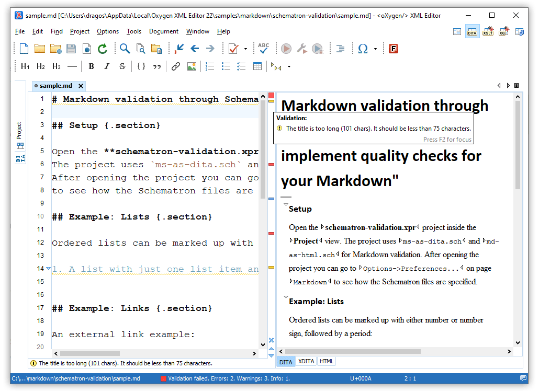Insert a hyperlink with the chain icon
539x392 pixels.
point(176,66)
